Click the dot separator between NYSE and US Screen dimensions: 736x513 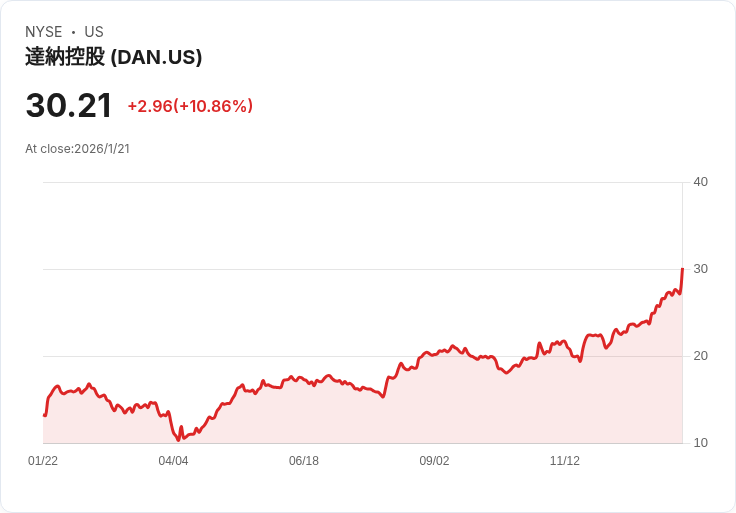click(73, 32)
